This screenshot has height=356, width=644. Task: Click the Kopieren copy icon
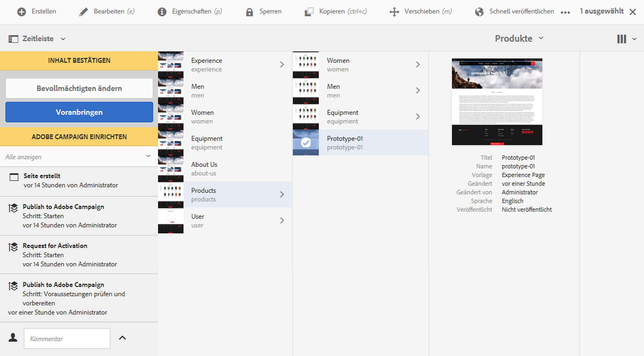pos(309,12)
